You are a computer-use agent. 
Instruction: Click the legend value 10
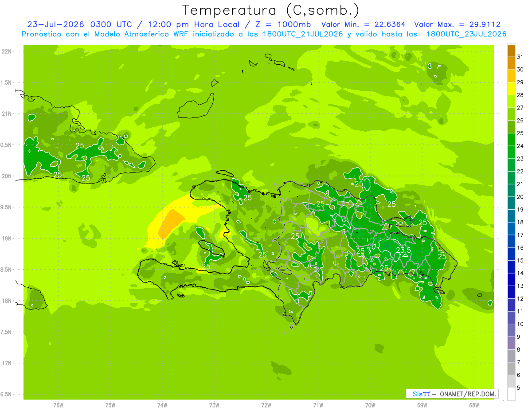click(x=520, y=324)
